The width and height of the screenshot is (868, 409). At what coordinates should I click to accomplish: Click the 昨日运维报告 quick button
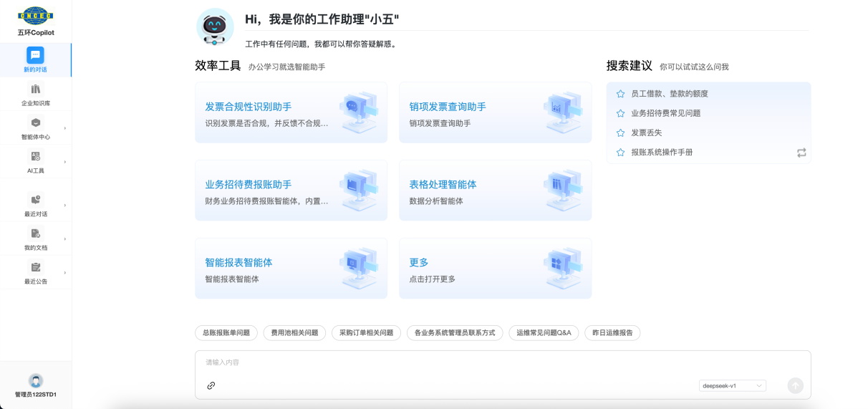pos(612,333)
